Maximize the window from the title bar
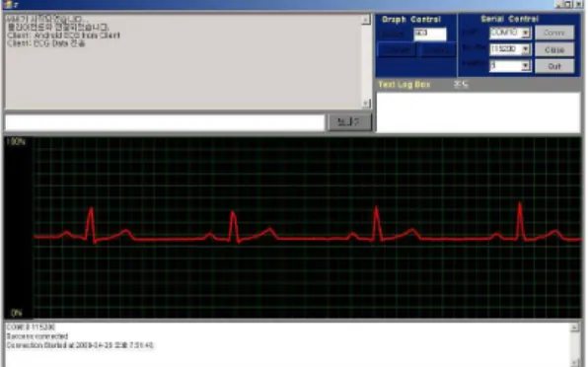Viewport: 588px width, 367px height. (x=569, y=5)
